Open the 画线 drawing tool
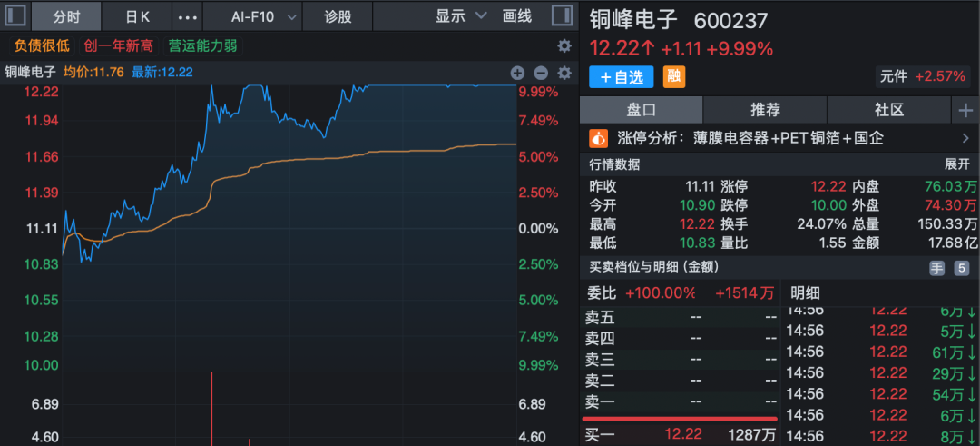The height and width of the screenshot is (446, 980). point(517,16)
